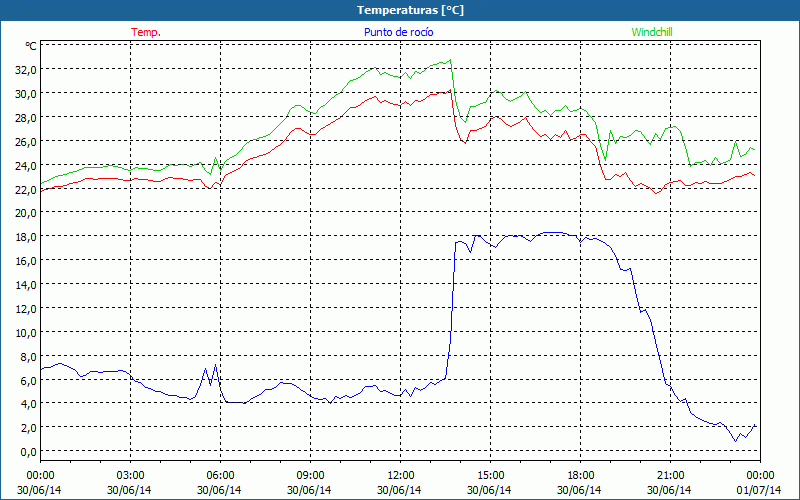Click the 6,0 y-axis label
Viewport: 800px width, 500px height.
[x=29, y=380]
